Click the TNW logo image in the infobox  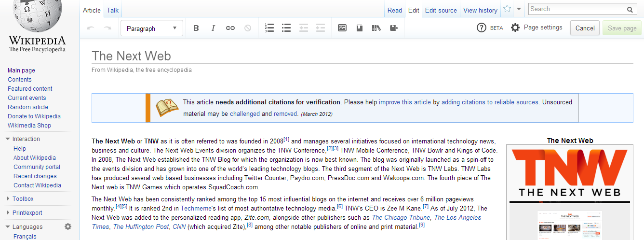click(569, 173)
